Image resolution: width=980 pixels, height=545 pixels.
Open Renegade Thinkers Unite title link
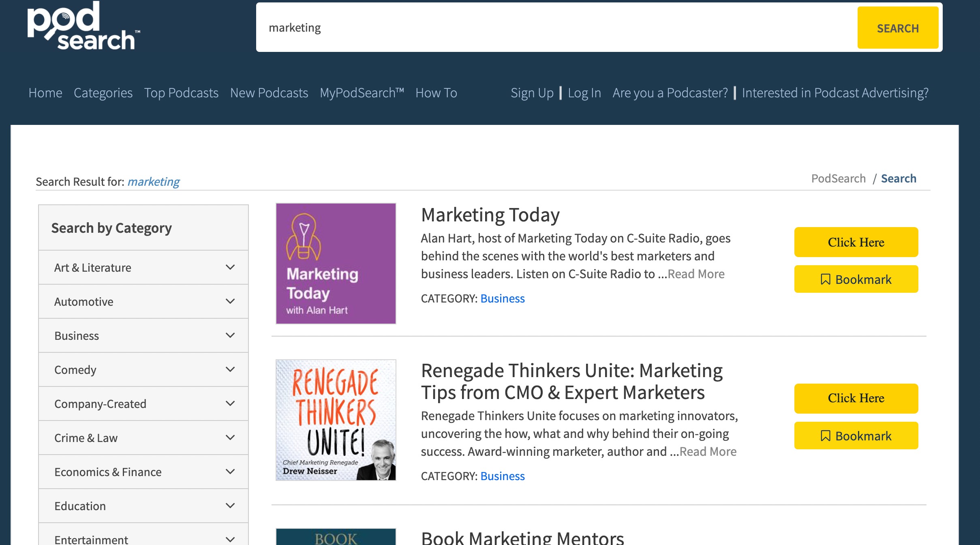pos(572,381)
